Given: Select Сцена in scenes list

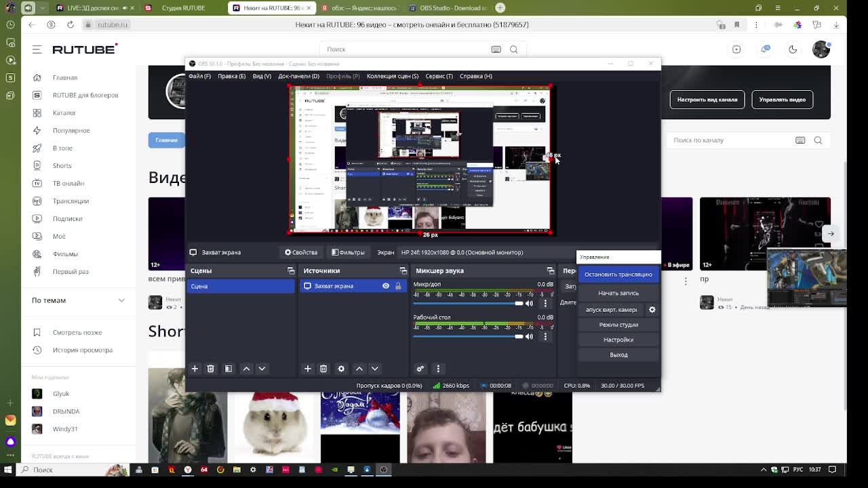Looking at the screenshot, I should point(241,286).
